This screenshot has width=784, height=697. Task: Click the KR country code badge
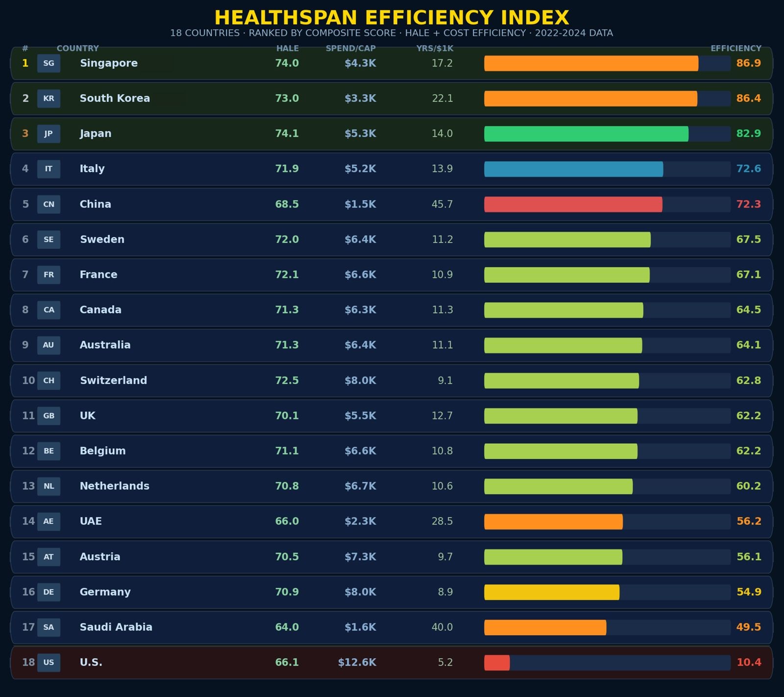point(49,99)
